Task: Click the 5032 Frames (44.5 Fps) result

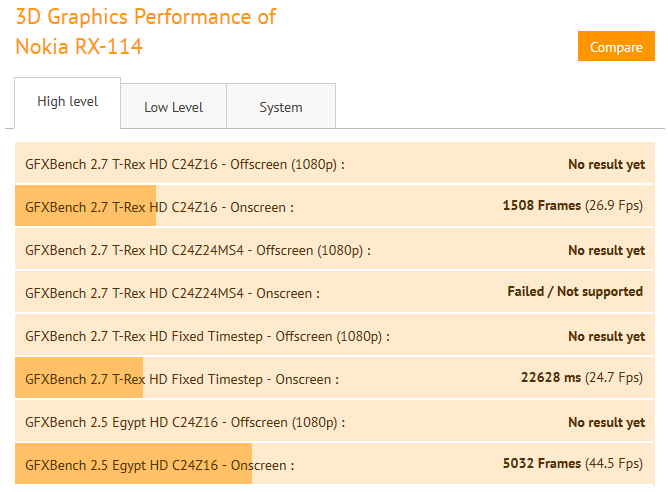Action: click(x=572, y=464)
